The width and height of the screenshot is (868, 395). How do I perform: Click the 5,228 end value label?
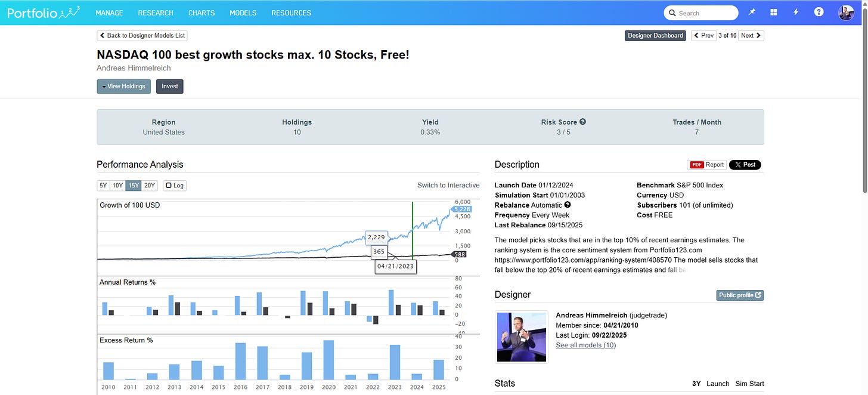click(x=461, y=209)
